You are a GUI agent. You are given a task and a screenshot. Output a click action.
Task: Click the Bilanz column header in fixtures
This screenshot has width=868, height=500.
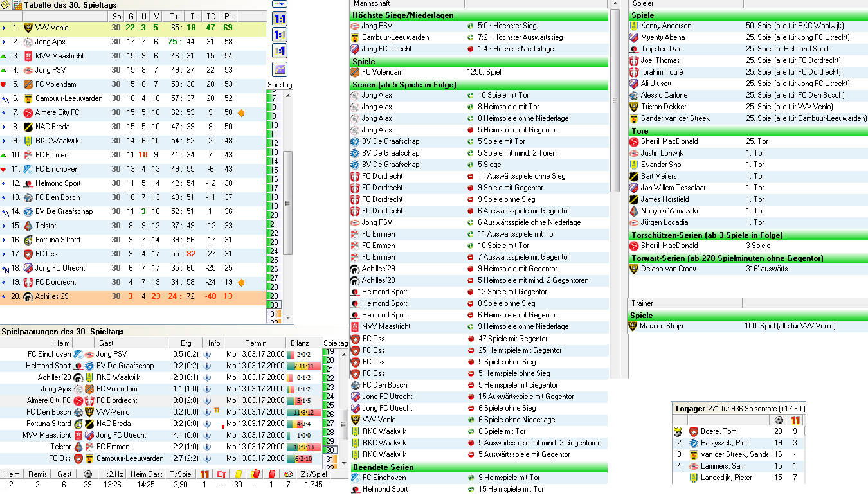click(x=304, y=343)
